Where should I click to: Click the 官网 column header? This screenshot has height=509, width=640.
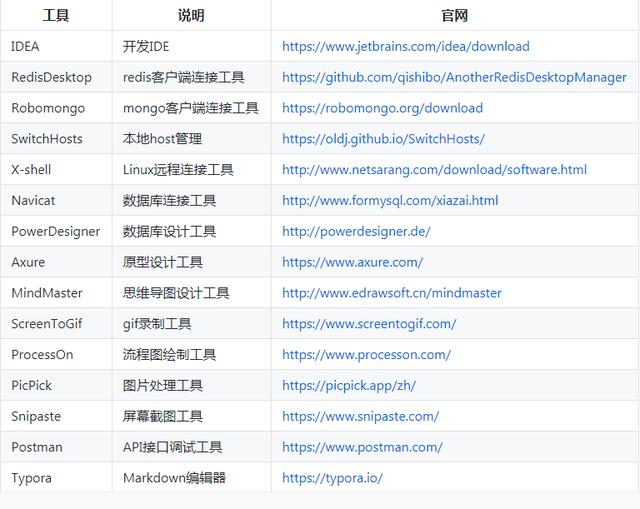coord(454,15)
